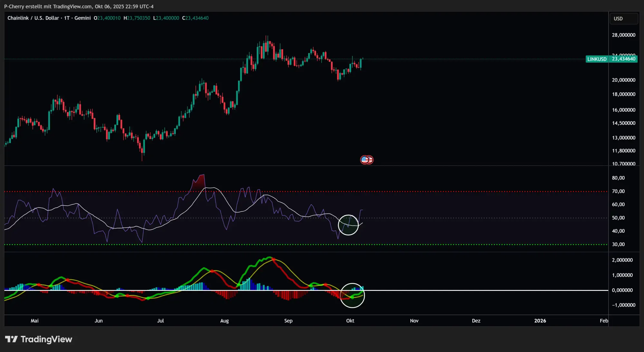Image resolution: width=644 pixels, height=352 pixels.
Task: Select the 2026 marker on time axis
Action: coord(540,320)
